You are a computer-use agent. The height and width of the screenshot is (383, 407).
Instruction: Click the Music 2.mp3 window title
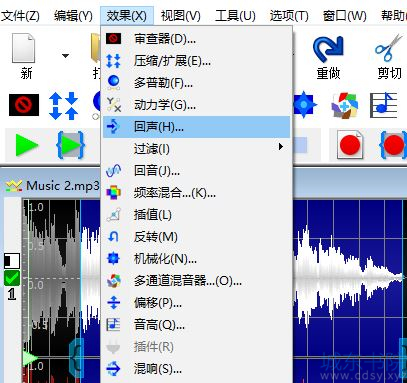(x=63, y=186)
